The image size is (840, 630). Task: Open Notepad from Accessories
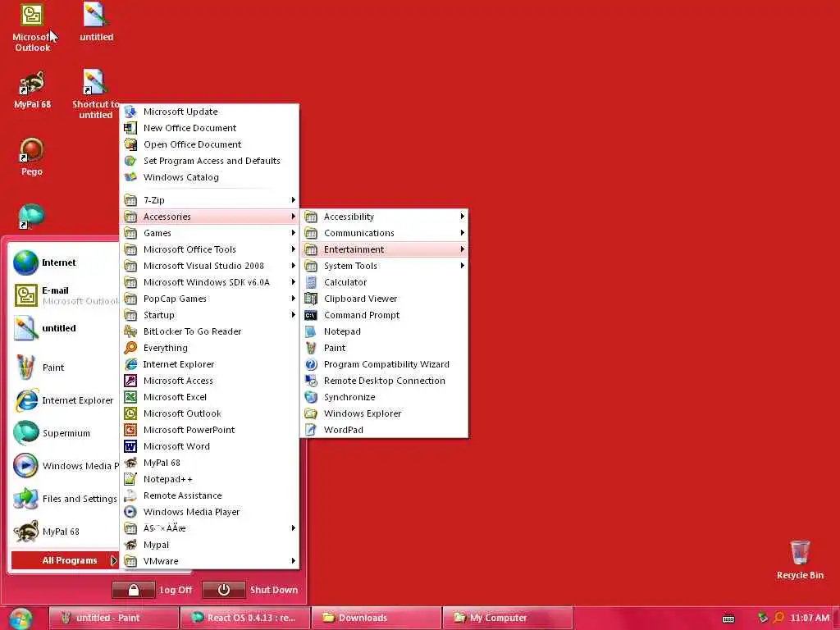(384, 331)
